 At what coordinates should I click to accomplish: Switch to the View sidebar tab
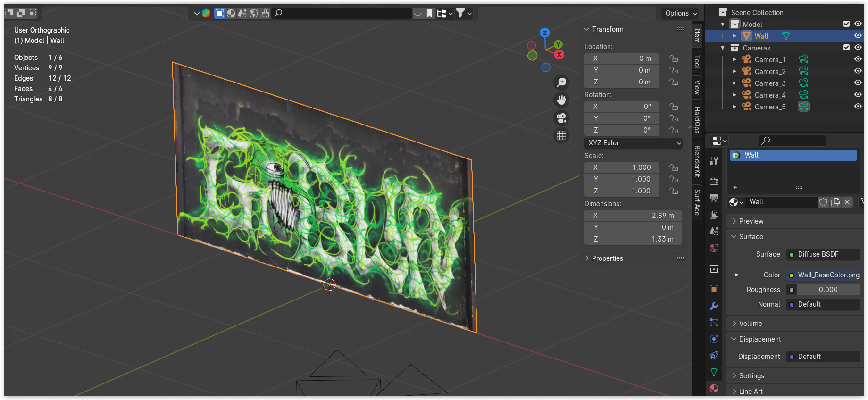click(x=697, y=87)
